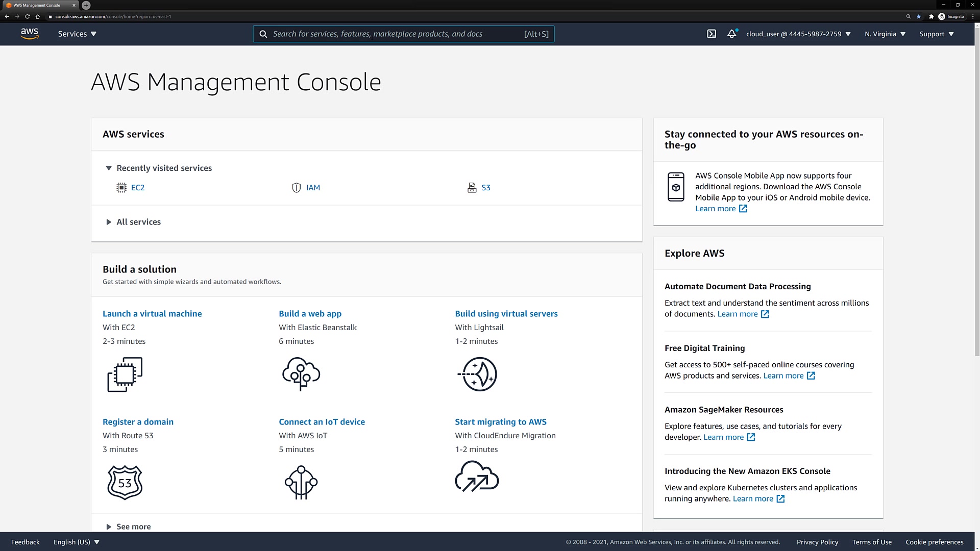Click the AWS logo home icon
Screen dimensions: 980x551
(30, 34)
